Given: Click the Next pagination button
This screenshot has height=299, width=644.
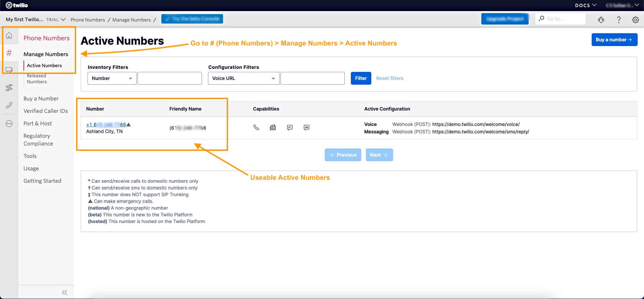Looking at the screenshot, I should [x=379, y=155].
